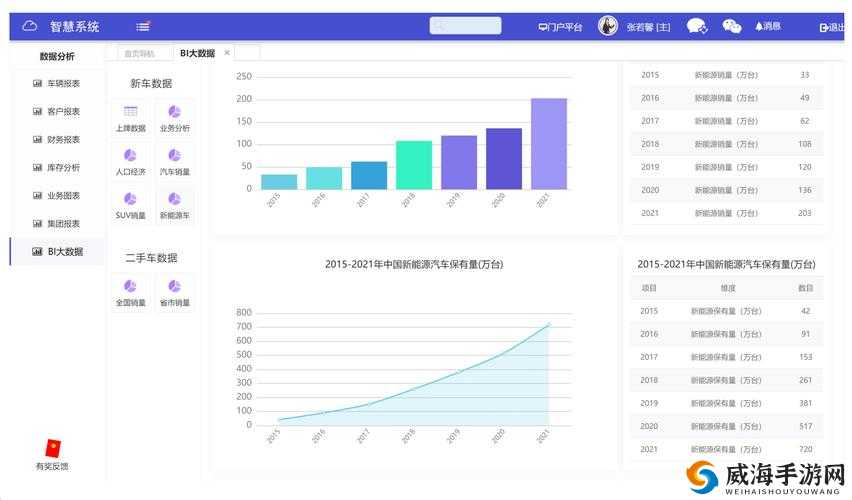Click the 库存分析 chart icon
Screen dimensions: 852x500
tap(37, 167)
